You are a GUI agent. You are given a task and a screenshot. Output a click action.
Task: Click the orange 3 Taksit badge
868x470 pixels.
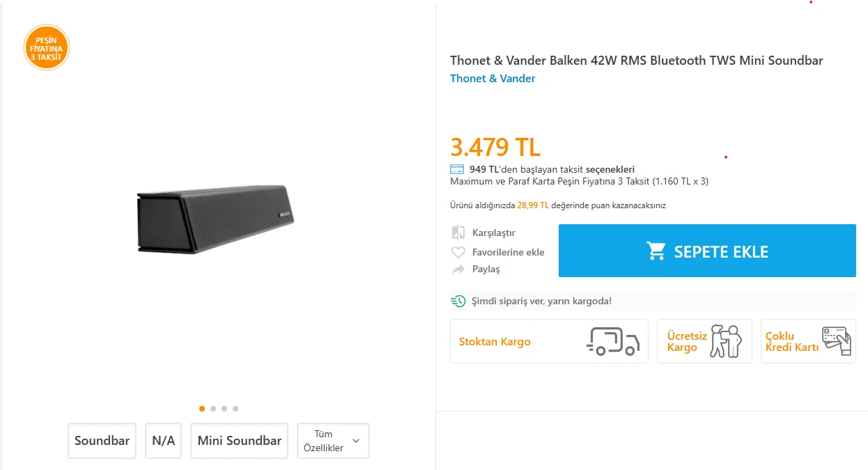tap(47, 48)
